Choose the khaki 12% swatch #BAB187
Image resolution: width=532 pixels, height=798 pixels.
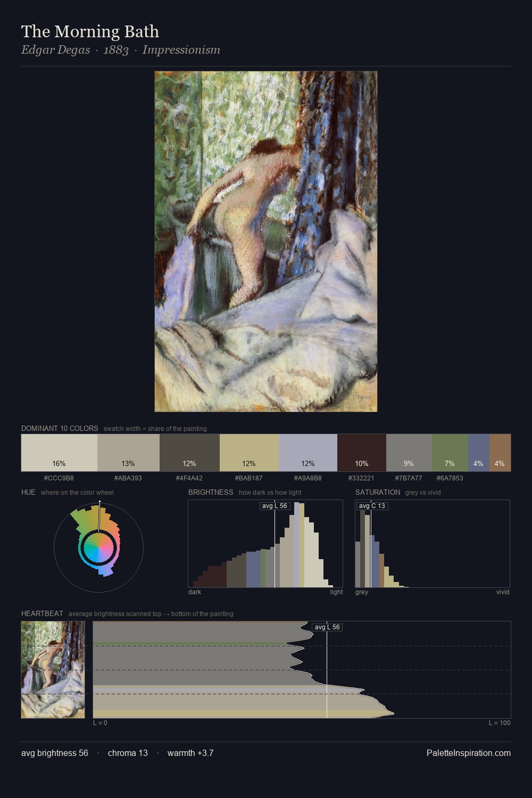[249, 453]
